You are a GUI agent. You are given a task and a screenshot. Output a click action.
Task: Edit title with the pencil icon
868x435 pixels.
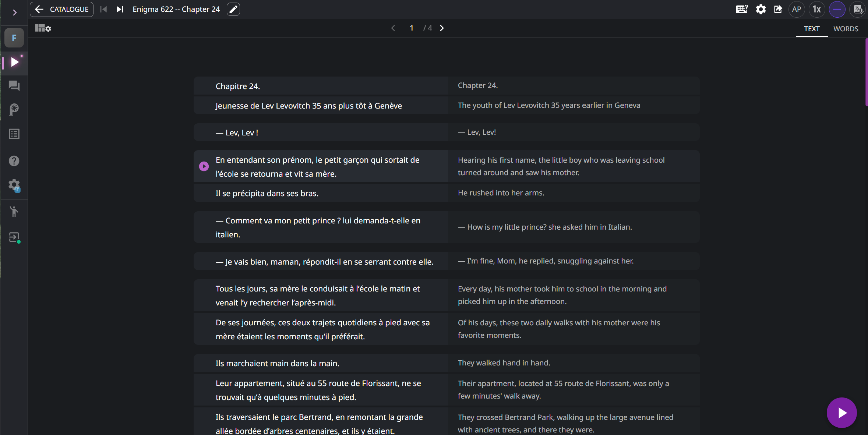233,9
